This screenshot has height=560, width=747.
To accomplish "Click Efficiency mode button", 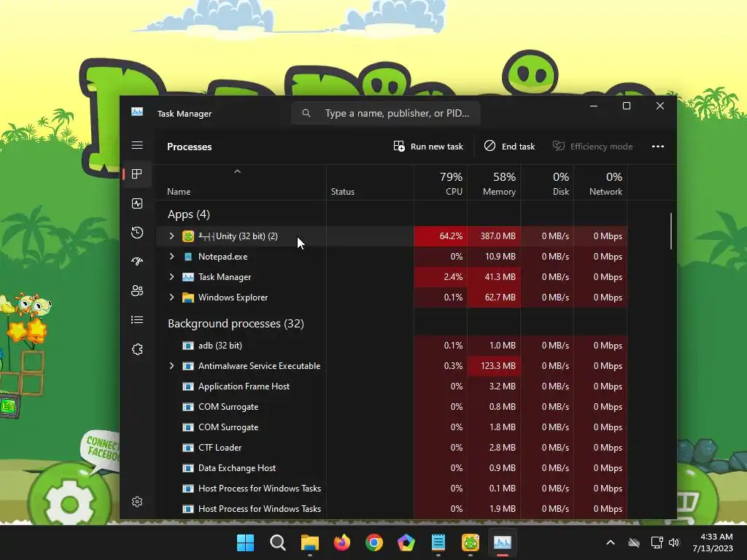I will [592, 147].
